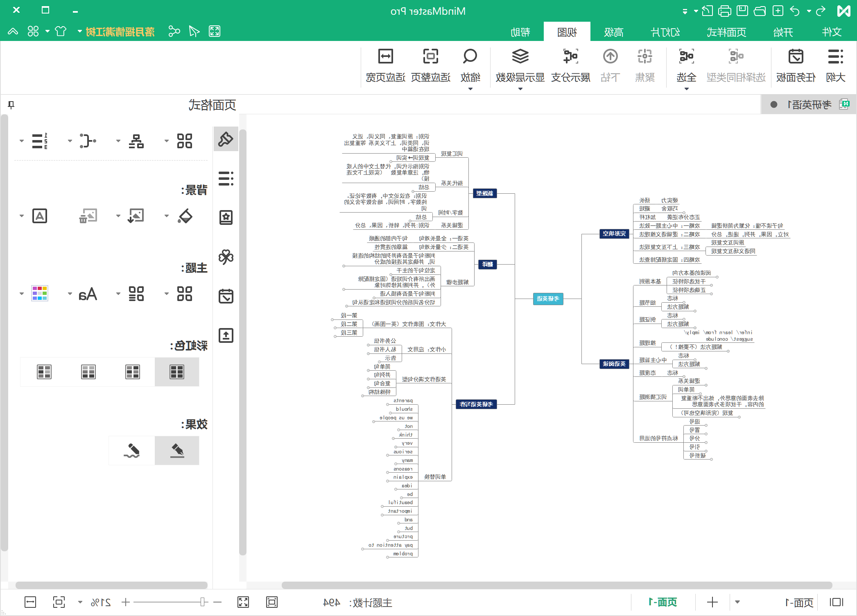Click the remove background image icon

[x=88, y=216]
